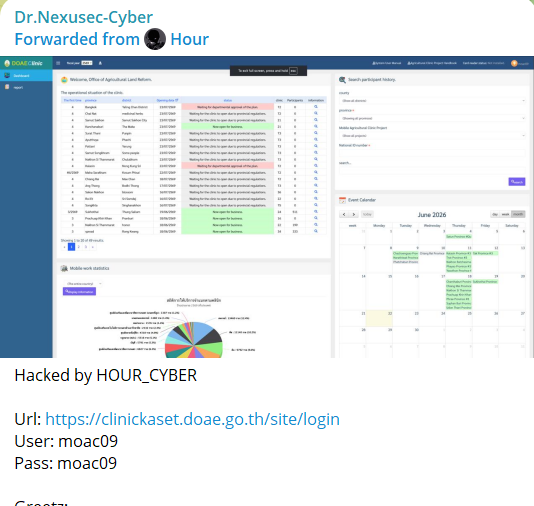Expand the county dropdown in search panel
534x506 pixels.
point(432,101)
